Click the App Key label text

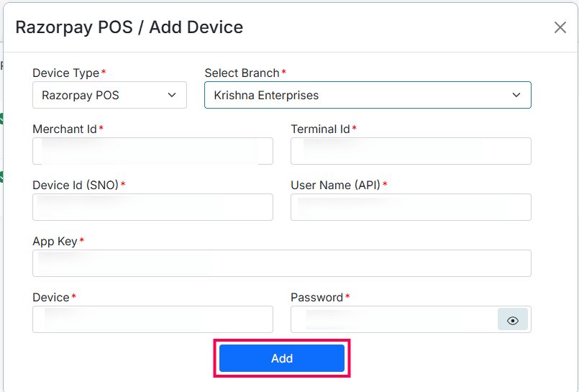point(55,242)
